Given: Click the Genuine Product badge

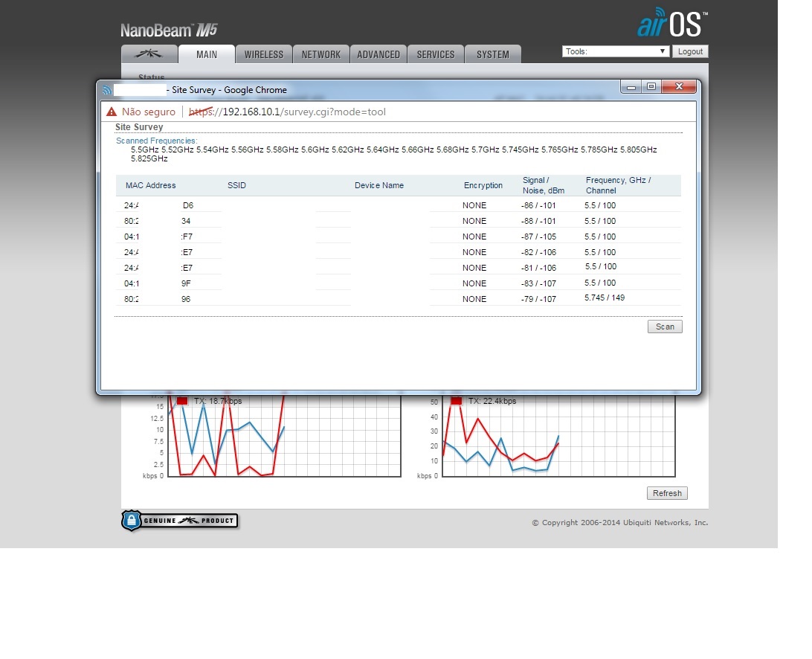Looking at the screenshot, I should click(180, 521).
